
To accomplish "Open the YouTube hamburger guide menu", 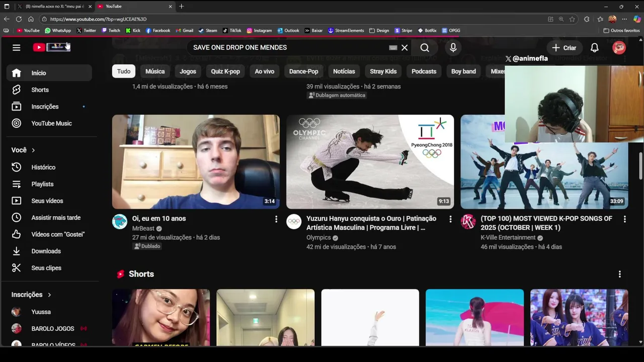I will [x=17, y=47].
